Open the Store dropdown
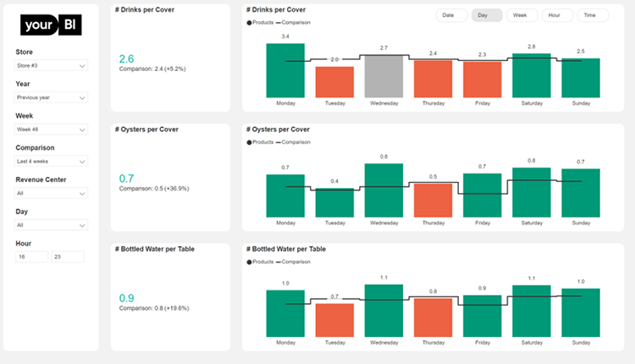The width and height of the screenshot is (635, 364). 52,65
